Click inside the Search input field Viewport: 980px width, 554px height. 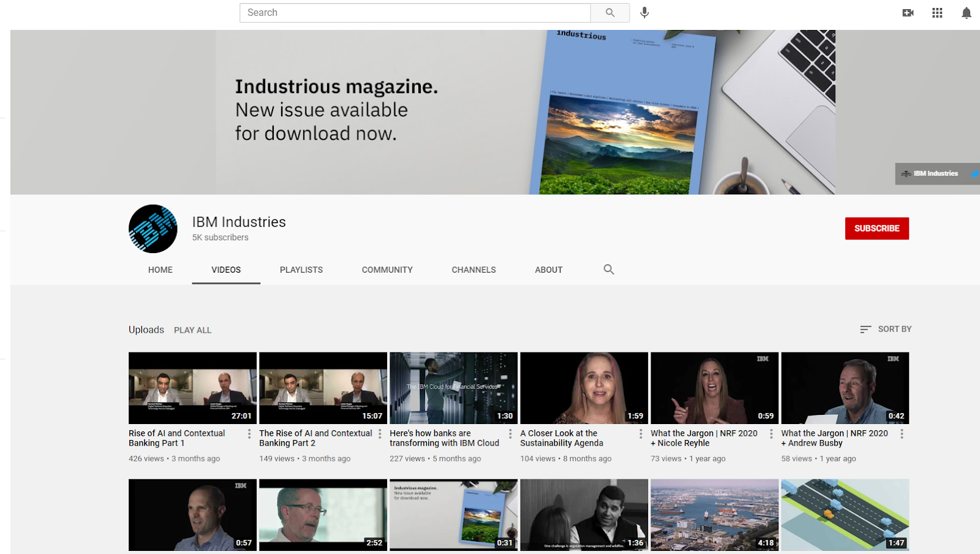415,13
